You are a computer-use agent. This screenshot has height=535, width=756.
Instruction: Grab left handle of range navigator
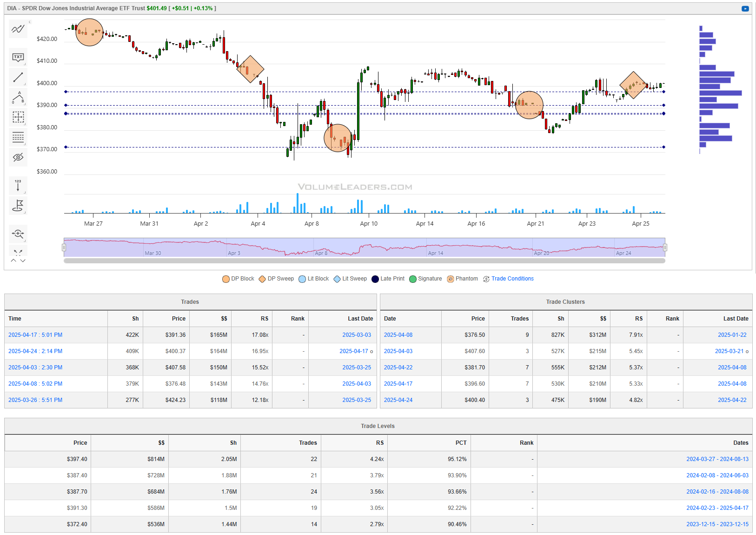[64, 247]
